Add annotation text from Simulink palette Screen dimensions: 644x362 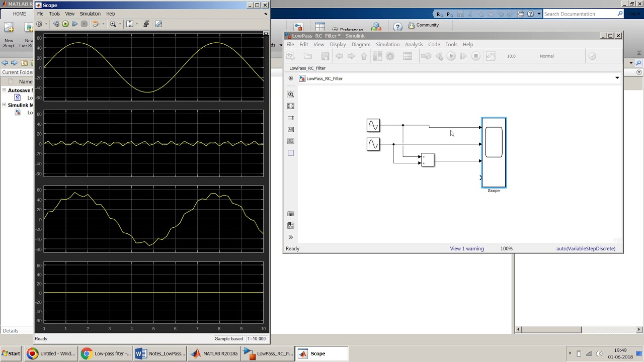pos(291,130)
